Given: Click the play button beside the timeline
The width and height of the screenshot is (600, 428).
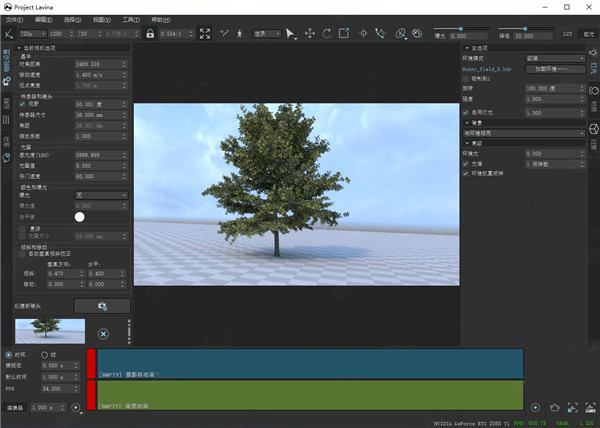Looking at the screenshot, I should pos(76,408).
